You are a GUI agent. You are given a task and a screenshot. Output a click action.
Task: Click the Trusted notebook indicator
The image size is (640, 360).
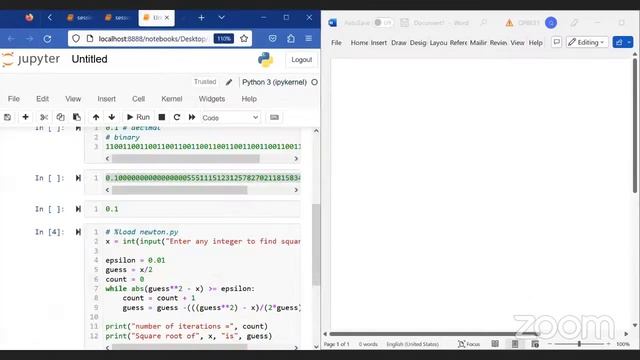[x=205, y=82]
